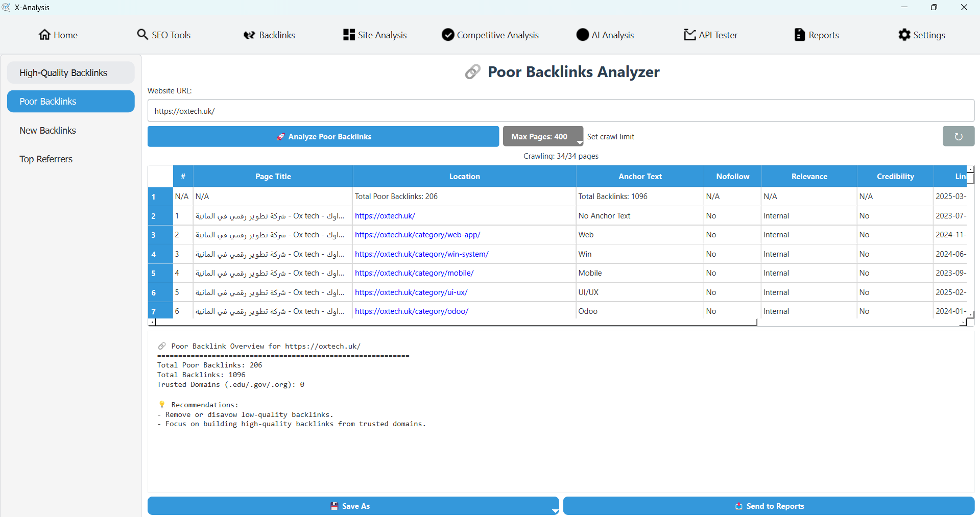Image resolution: width=980 pixels, height=517 pixels.
Task: Open the category/ui-ux link
Action: pyautogui.click(x=411, y=292)
